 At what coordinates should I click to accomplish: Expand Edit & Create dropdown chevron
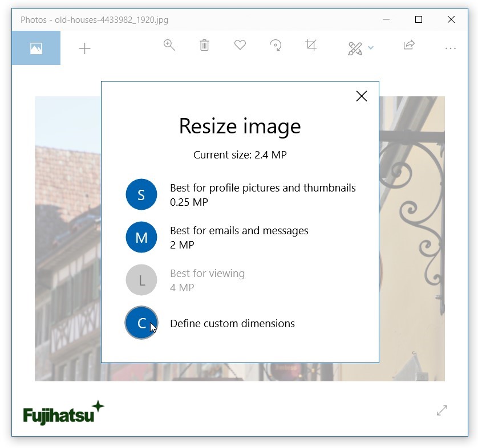pyautogui.click(x=371, y=48)
